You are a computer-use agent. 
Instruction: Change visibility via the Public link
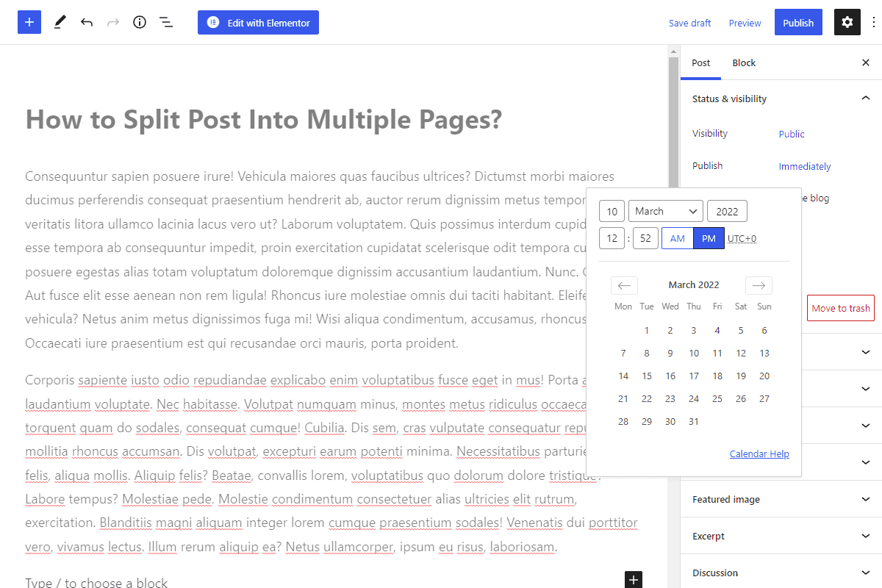tap(792, 134)
